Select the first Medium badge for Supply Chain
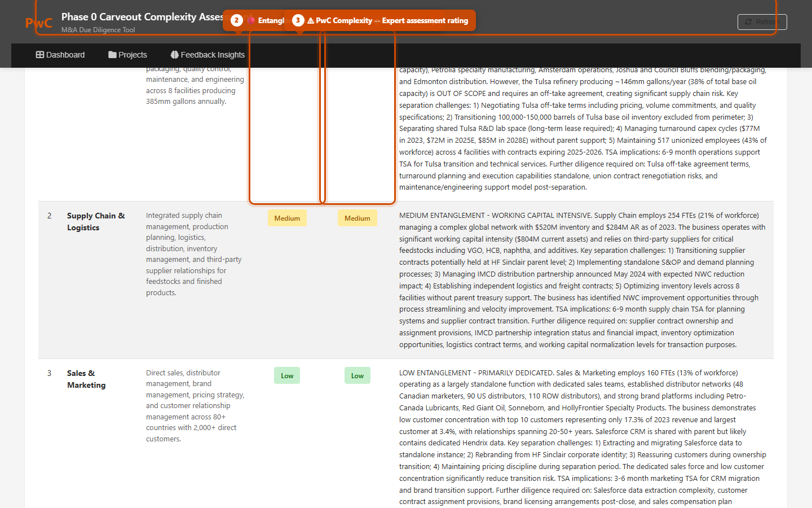 287,218
